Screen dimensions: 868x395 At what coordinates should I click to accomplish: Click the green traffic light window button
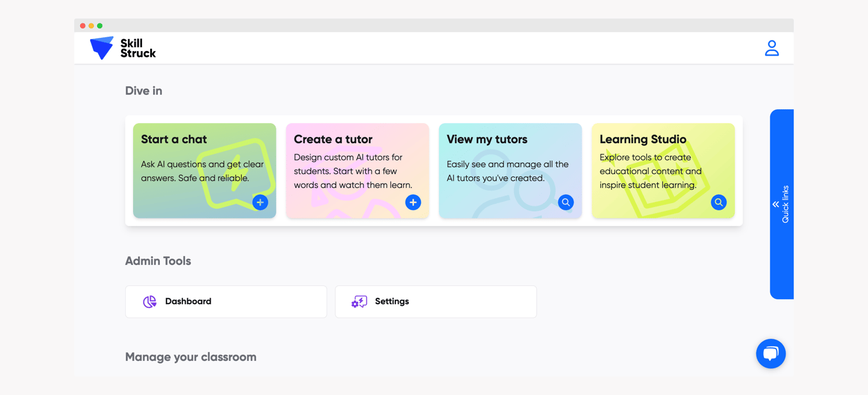[100, 25]
